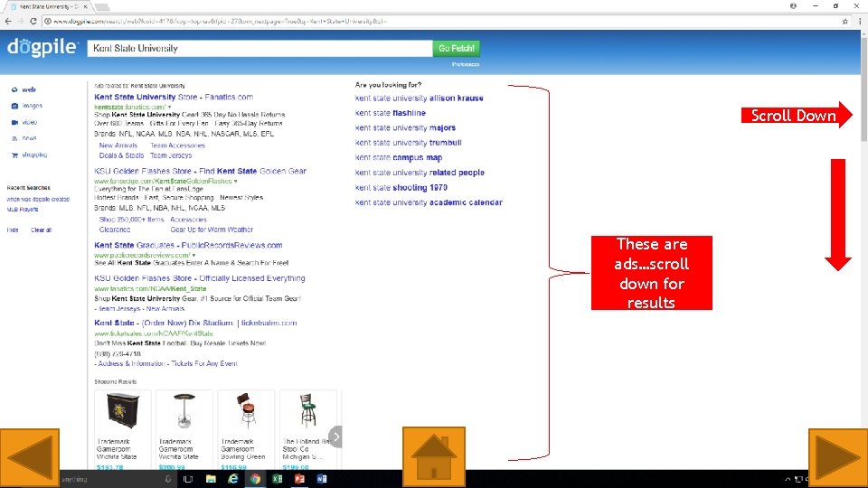Select the news search category icon
The height and width of the screenshot is (488, 868).
tap(14, 138)
